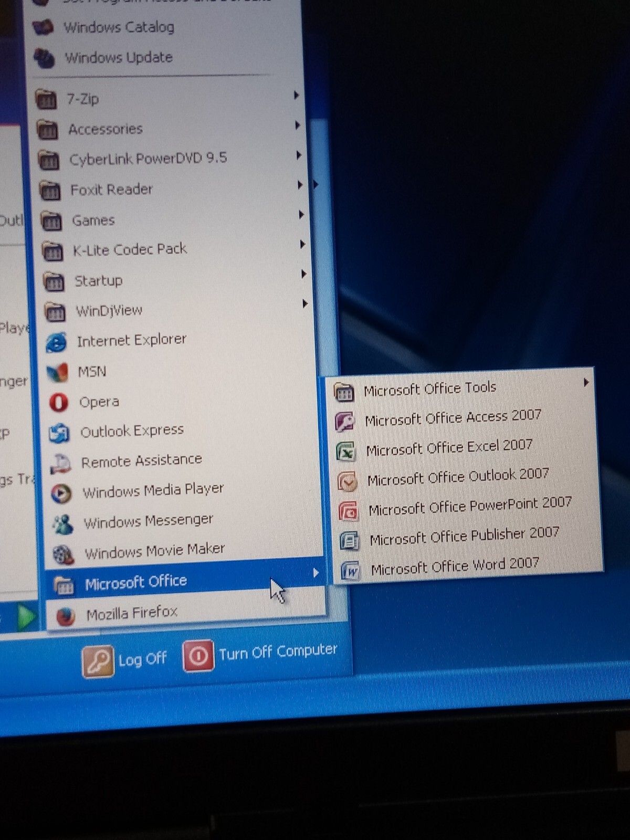Expand the Foxit Reader submenu arrow
Image resolution: width=630 pixels, height=840 pixels.
point(300,184)
